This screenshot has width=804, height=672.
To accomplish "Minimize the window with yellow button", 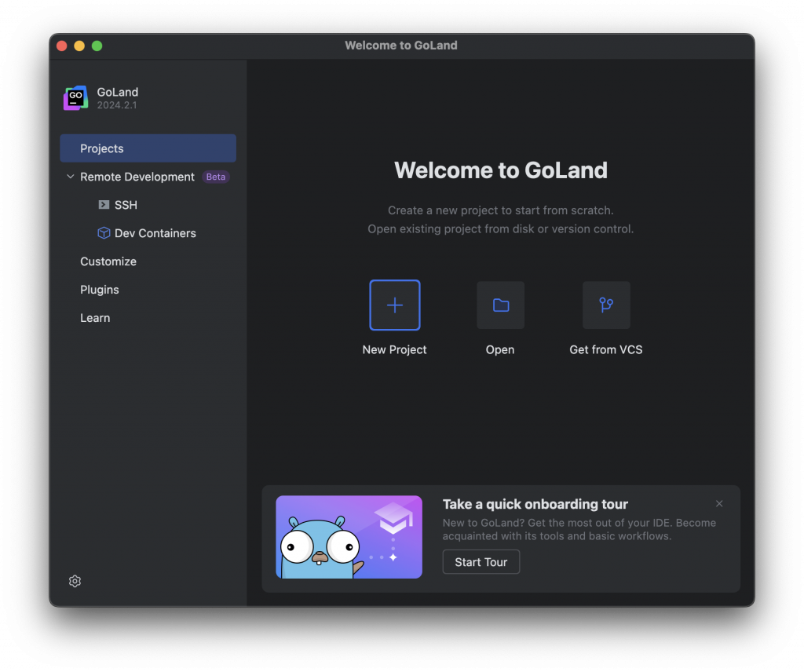I will click(79, 46).
